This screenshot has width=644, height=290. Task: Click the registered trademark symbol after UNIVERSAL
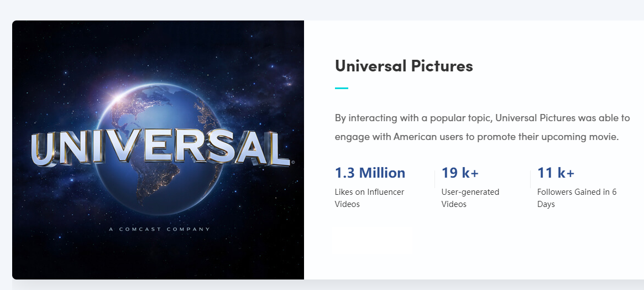click(x=293, y=163)
